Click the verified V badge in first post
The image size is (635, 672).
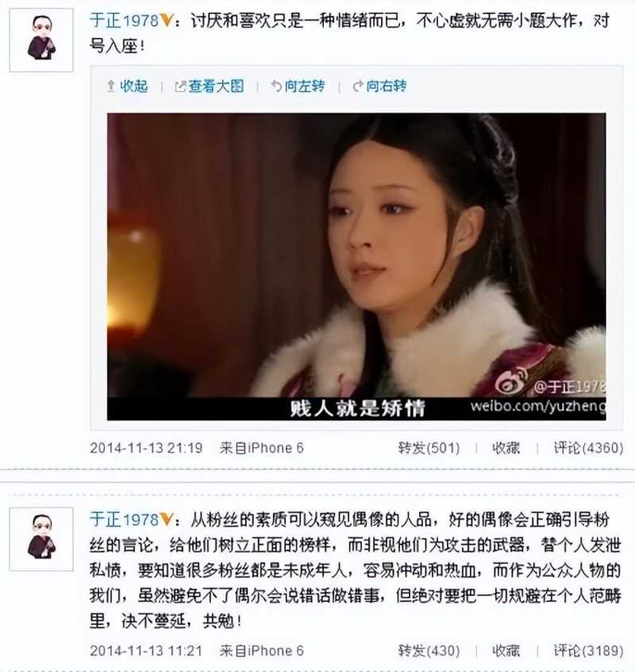[166, 21]
